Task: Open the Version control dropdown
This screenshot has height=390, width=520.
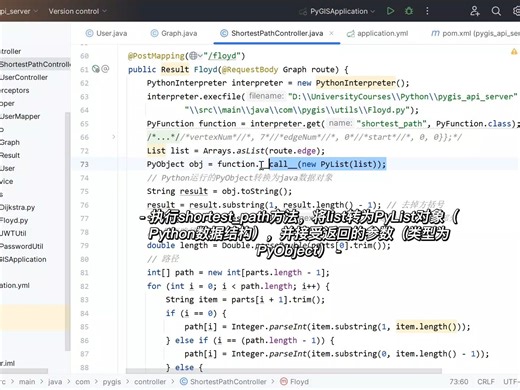Action: (78, 11)
